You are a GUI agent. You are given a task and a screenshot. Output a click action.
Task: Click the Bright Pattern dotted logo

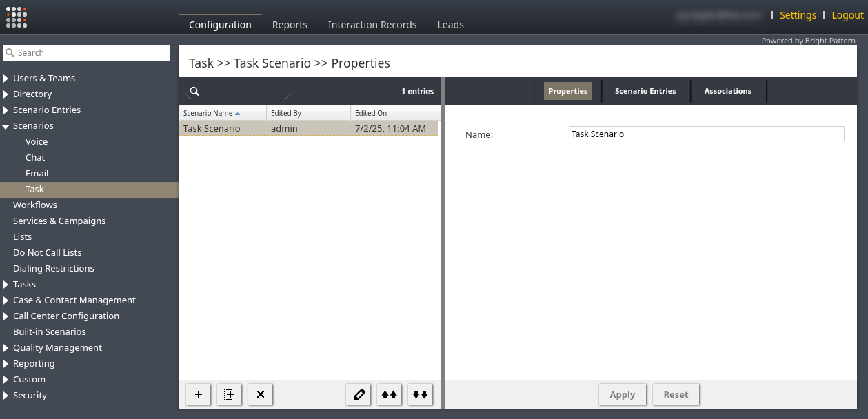coord(17,17)
